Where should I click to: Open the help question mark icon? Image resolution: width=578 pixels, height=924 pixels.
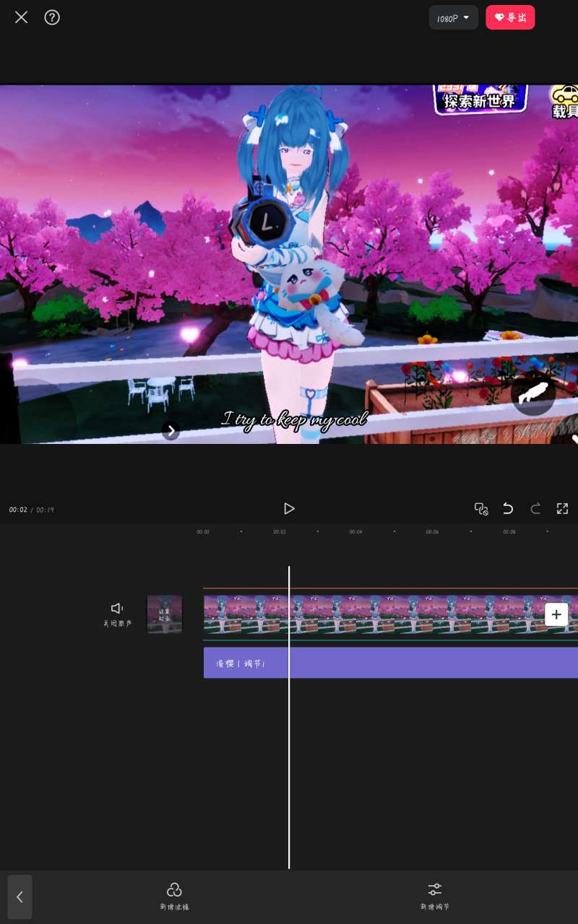pos(52,17)
